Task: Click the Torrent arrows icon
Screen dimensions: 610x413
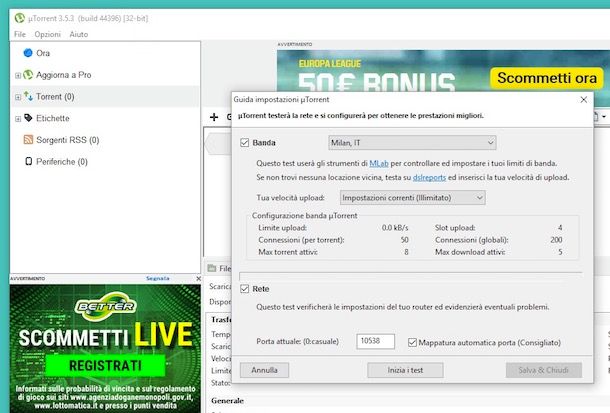Action: click(28, 96)
